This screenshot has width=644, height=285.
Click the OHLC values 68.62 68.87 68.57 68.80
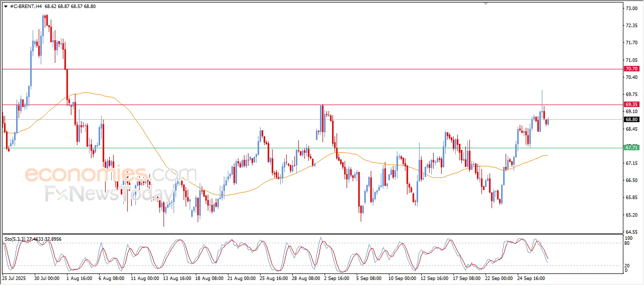(x=70, y=7)
